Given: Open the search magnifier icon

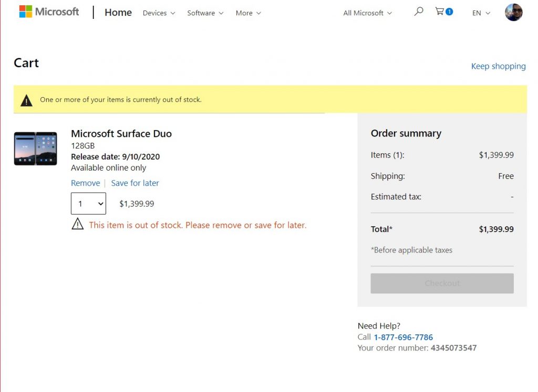Looking at the screenshot, I should [418, 12].
